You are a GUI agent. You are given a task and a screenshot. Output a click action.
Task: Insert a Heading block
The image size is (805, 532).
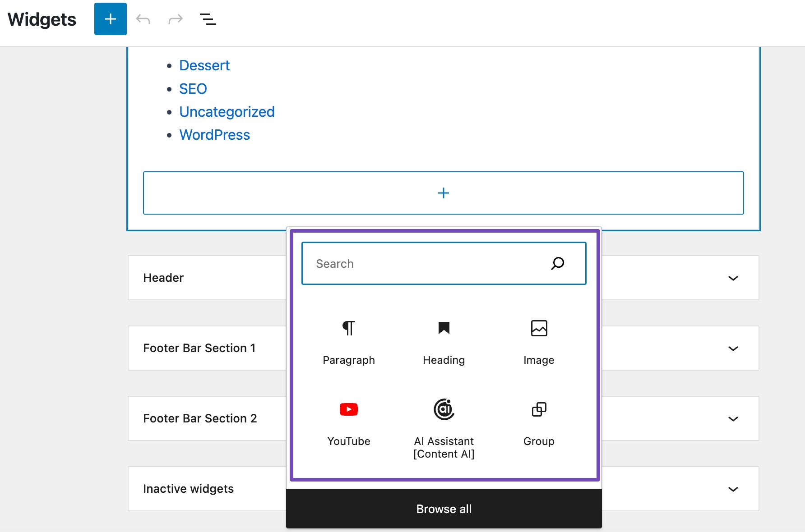[x=444, y=343]
